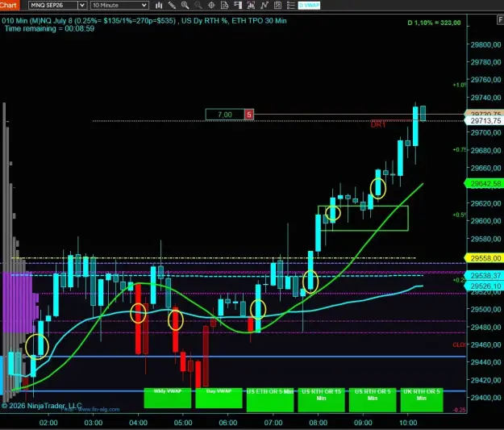Click the Wkly VWAP green button
504x430 pixels.
(x=168, y=399)
